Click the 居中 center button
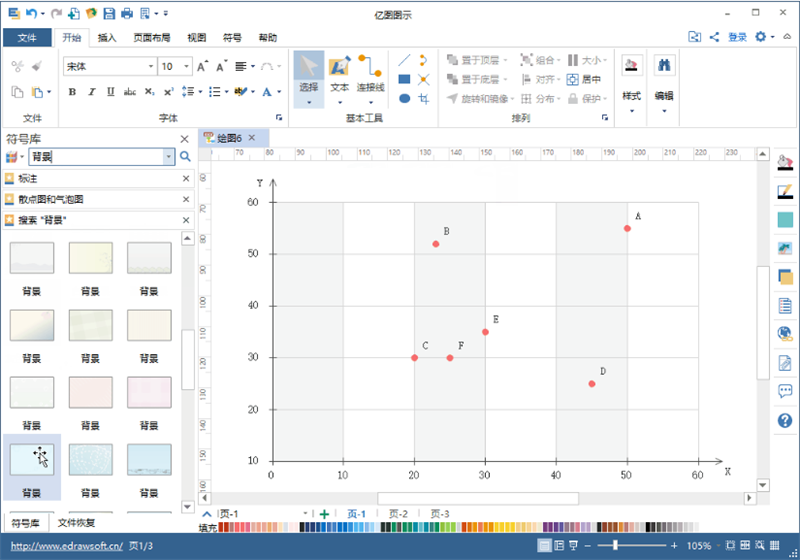 [585, 79]
